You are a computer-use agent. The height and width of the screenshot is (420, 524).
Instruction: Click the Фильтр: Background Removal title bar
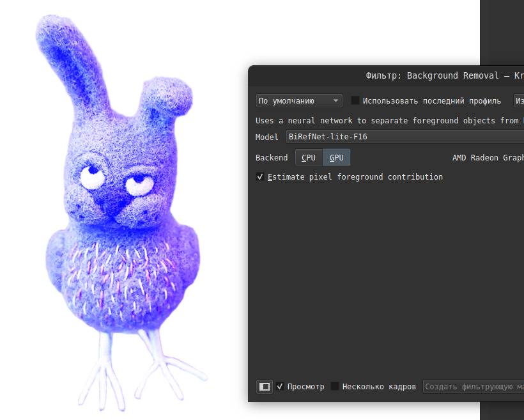coord(387,75)
